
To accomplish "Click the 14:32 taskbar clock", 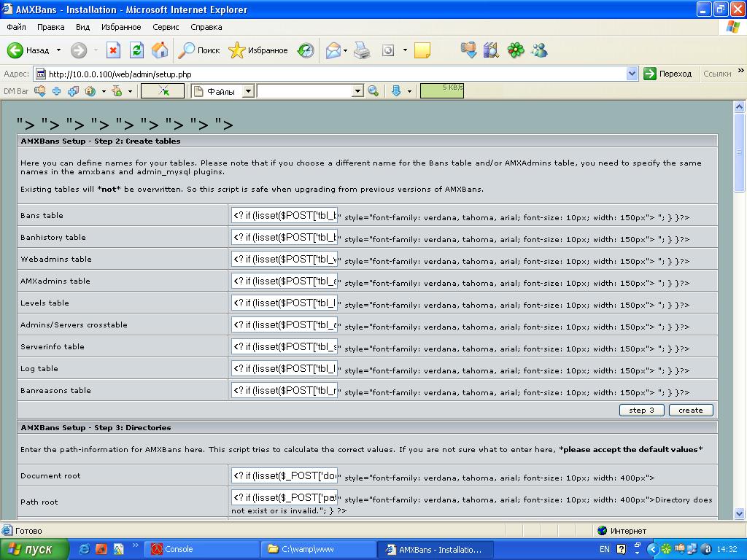I will click(727, 549).
